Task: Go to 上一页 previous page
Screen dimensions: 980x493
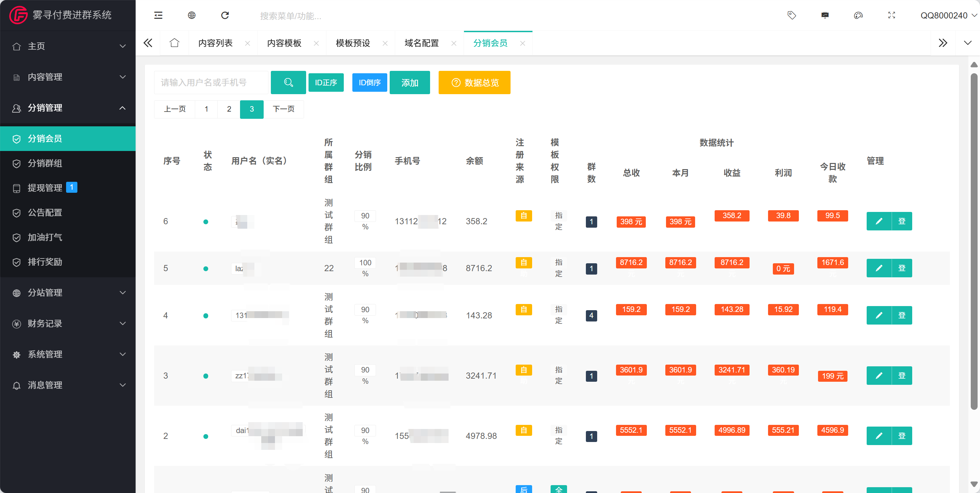Action: point(175,109)
